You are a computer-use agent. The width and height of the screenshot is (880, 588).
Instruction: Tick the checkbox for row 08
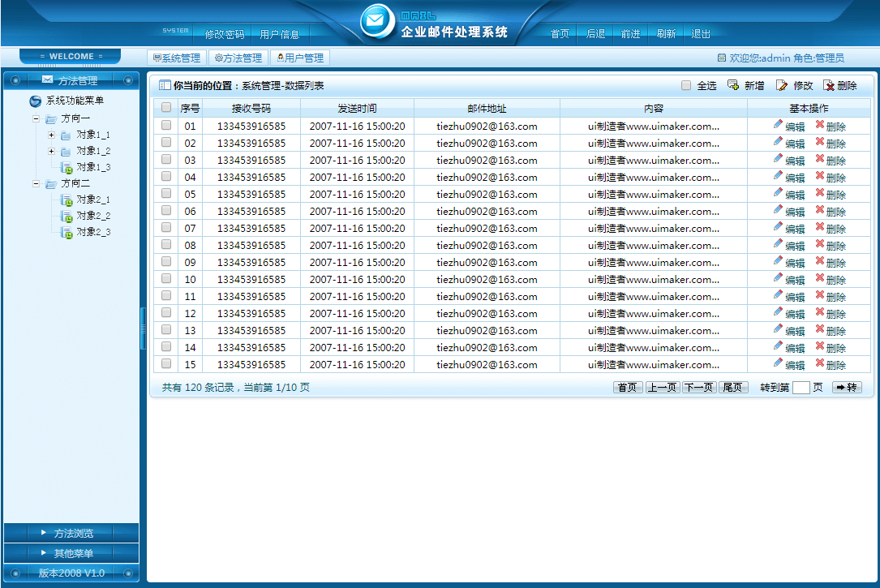166,245
